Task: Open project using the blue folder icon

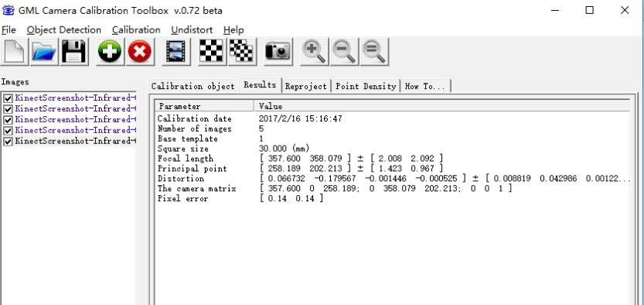Action: click(44, 52)
